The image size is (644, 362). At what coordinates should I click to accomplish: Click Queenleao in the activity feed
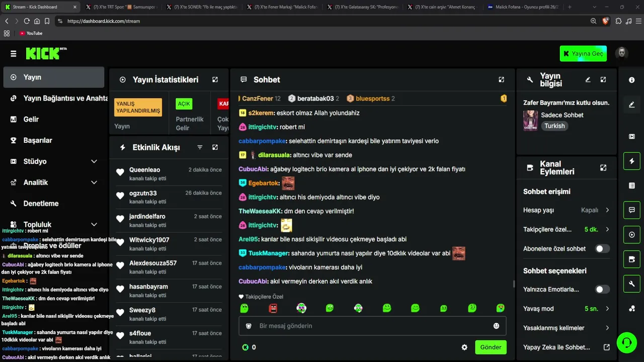144,170
